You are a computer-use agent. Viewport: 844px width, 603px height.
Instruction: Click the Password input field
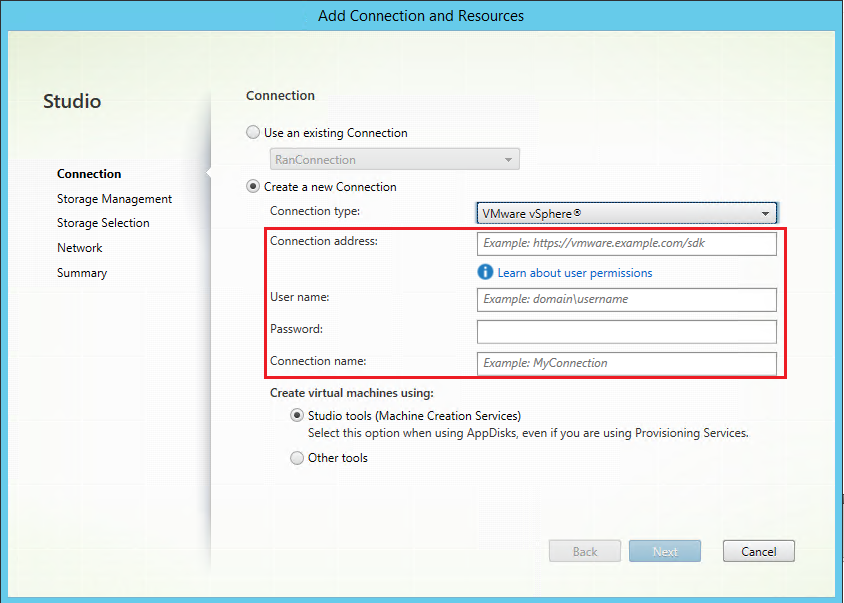(626, 331)
